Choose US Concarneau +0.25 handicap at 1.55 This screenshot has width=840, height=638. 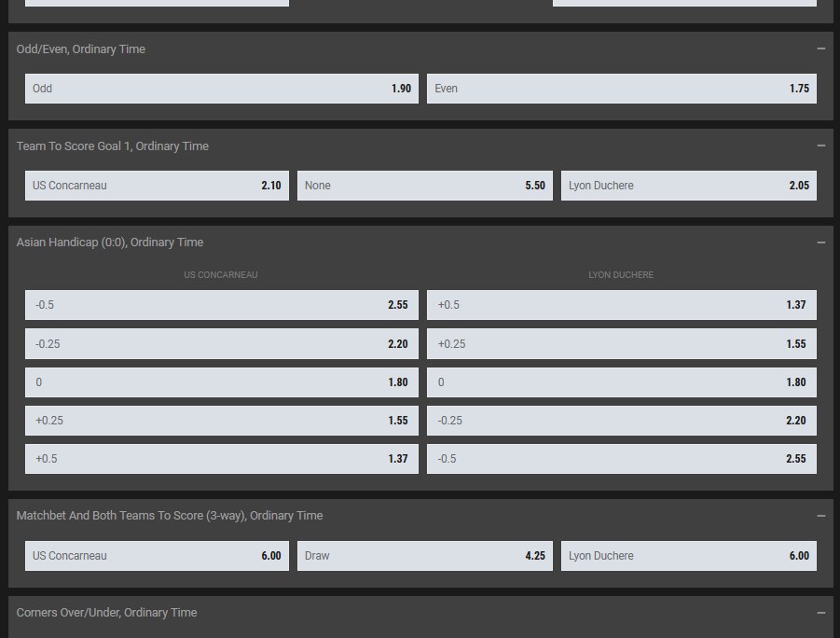coord(222,421)
